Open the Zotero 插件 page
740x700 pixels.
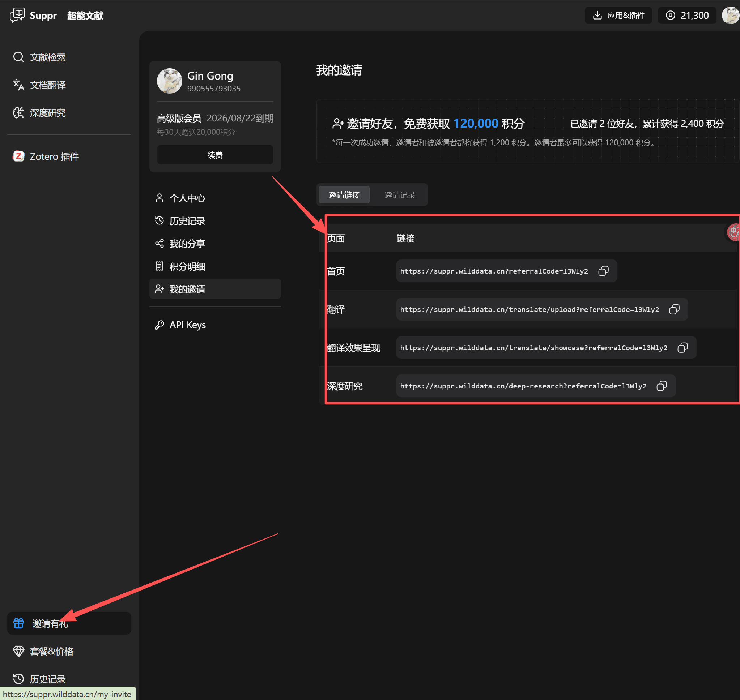(x=54, y=156)
